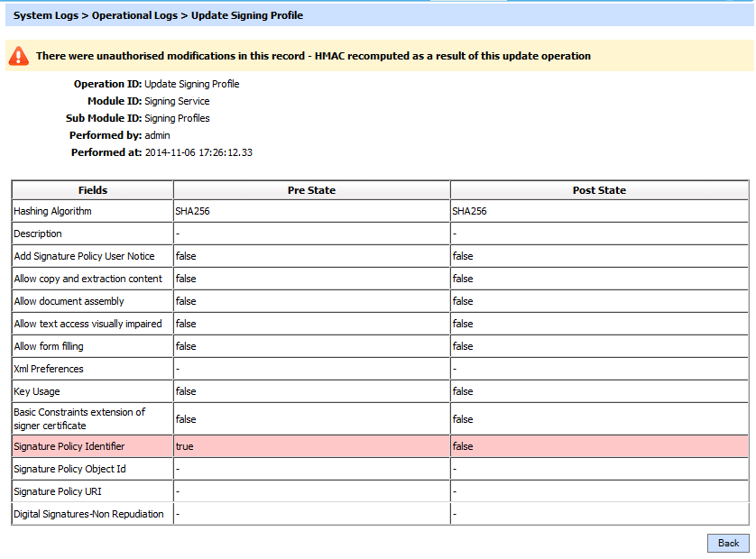Select Signing Service Module ID value

(x=177, y=101)
